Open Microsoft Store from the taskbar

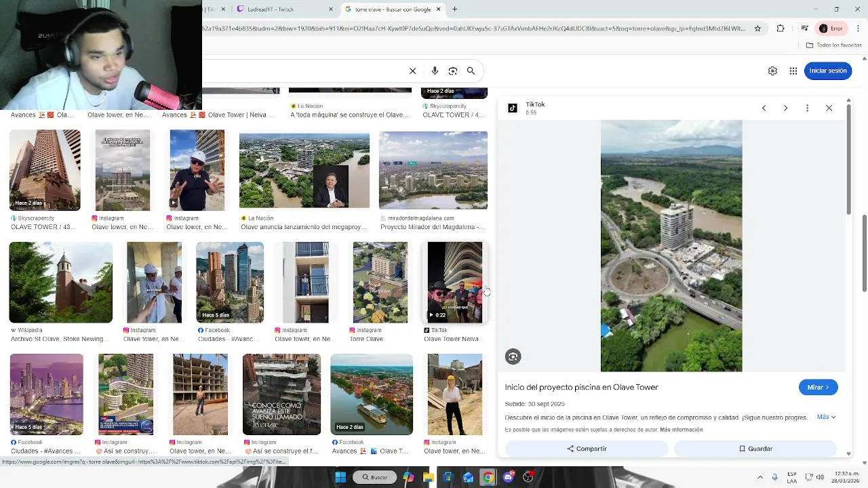(x=448, y=477)
